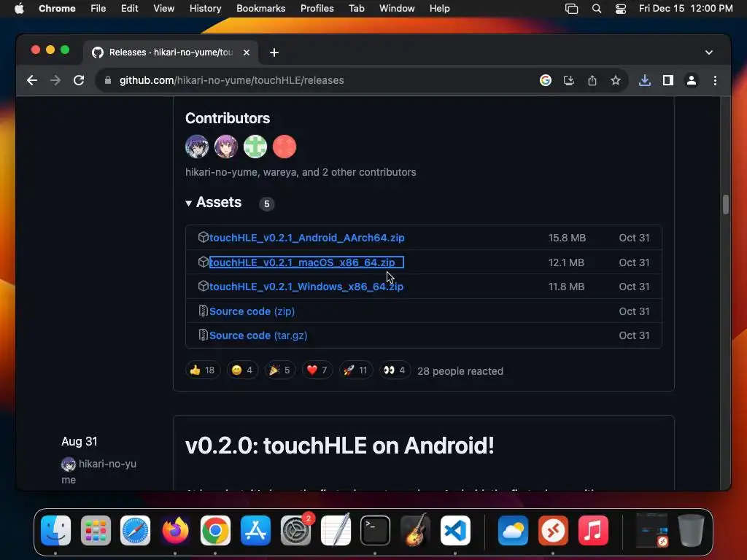Launch GarageBand from the Dock
Screen dimensions: 747x560
[415, 530]
